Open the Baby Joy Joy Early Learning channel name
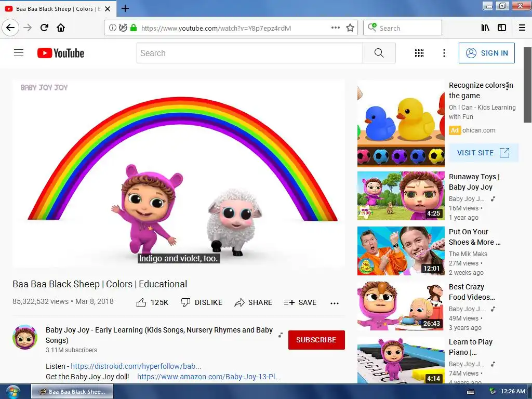The image size is (532, 399). (159, 335)
